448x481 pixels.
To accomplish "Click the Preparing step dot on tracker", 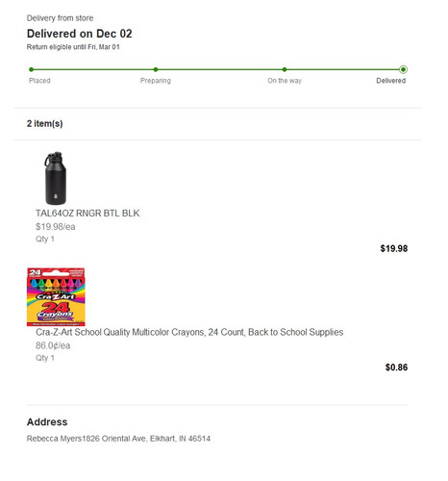I will click(156, 69).
